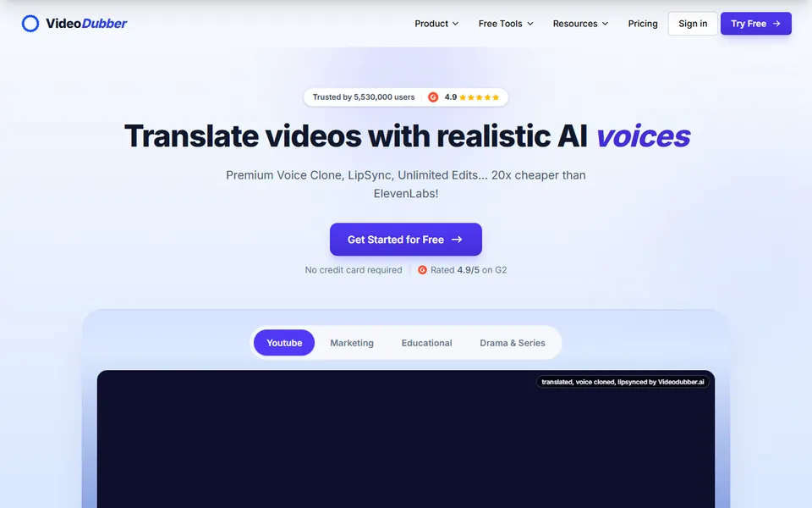Viewport: 812px width, 508px height.
Task: Click 'Trusted by 5,530,000 users' text
Action: tap(364, 97)
